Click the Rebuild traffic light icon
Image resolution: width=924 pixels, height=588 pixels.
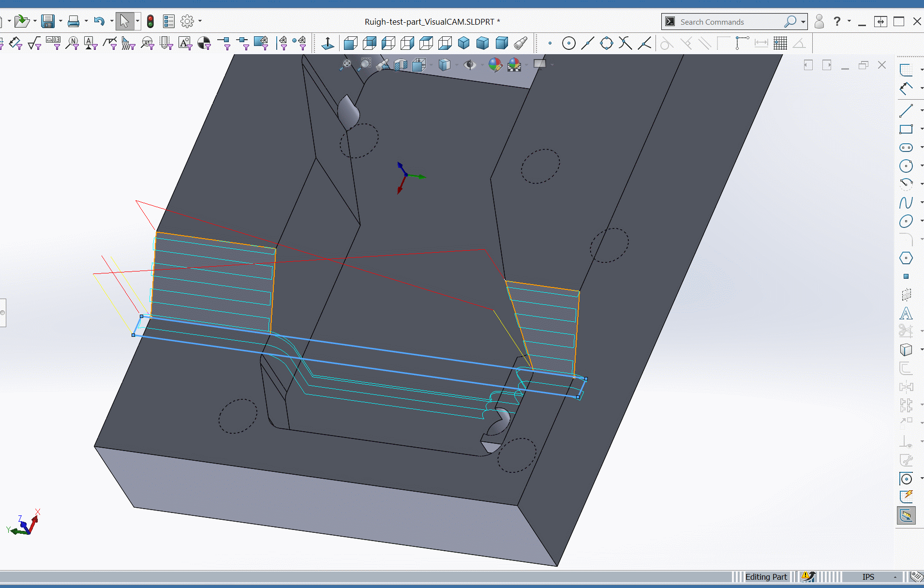[x=150, y=21]
